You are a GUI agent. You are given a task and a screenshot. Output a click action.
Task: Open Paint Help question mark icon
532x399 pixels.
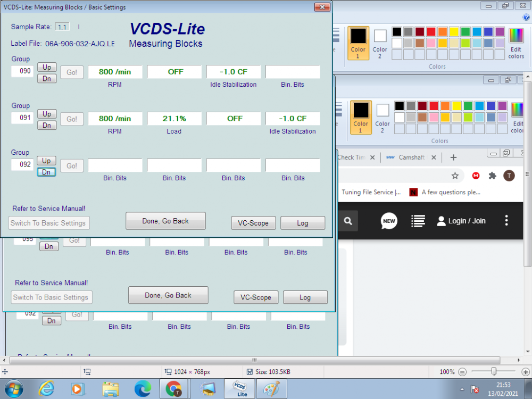pyautogui.click(x=526, y=17)
